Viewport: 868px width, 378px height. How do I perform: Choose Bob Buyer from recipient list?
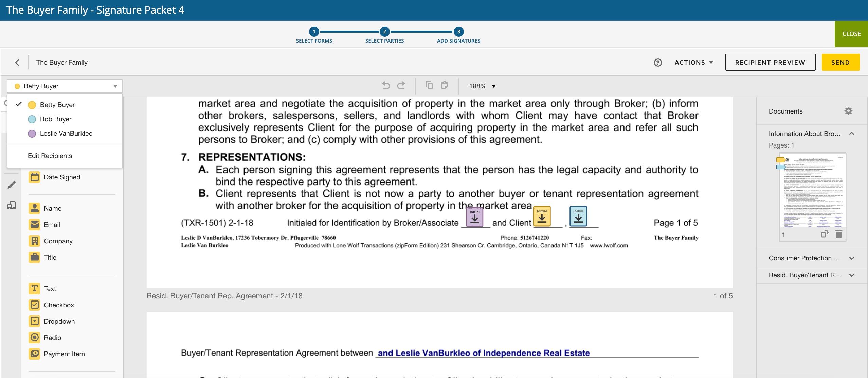(x=56, y=119)
